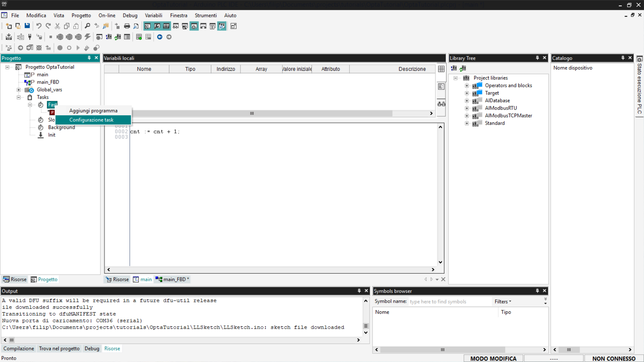Screen dimensions: 644x362
Task: Click the Undo arrow icon
Action: (x=39, y=26)
